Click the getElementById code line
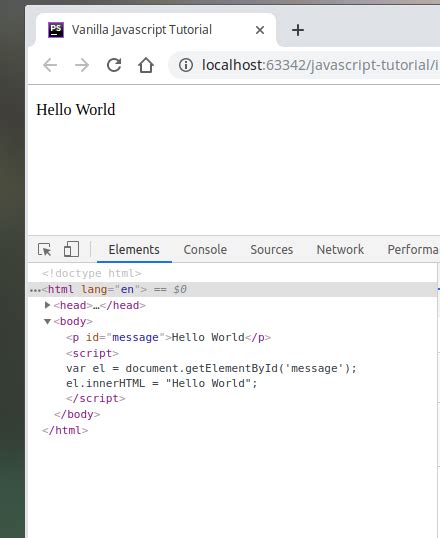The height and width of the screenshot is (538, 440). (211, 369)
